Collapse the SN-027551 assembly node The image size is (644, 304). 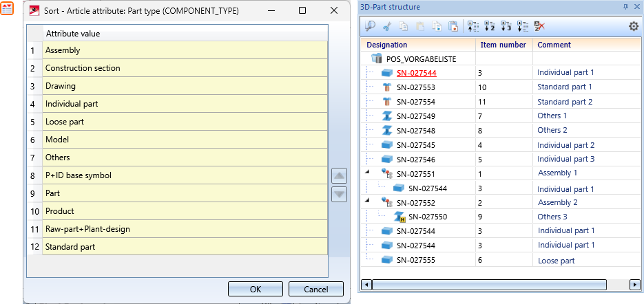[x=368, y=172]
